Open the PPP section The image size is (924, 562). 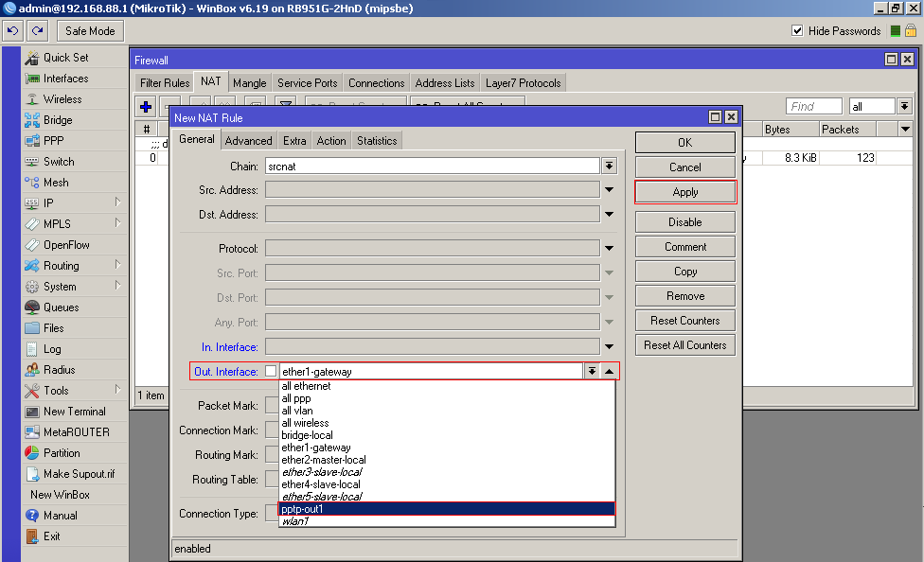click(53, 141)
